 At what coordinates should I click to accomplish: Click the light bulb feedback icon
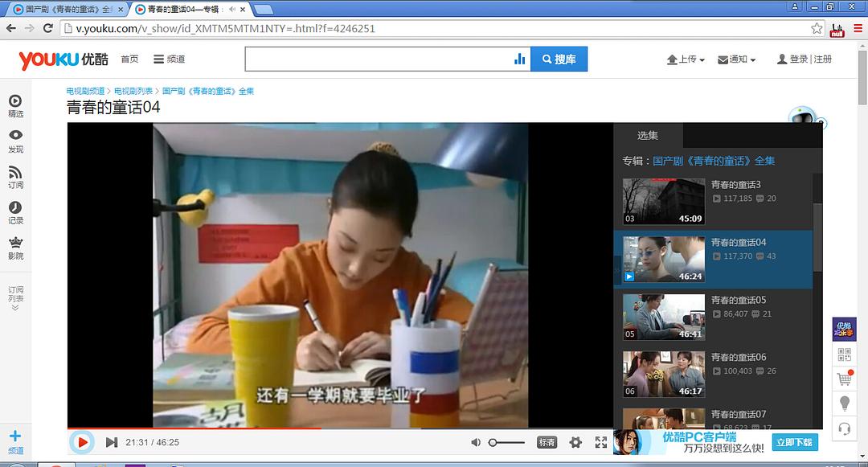[x=845, y=404]
